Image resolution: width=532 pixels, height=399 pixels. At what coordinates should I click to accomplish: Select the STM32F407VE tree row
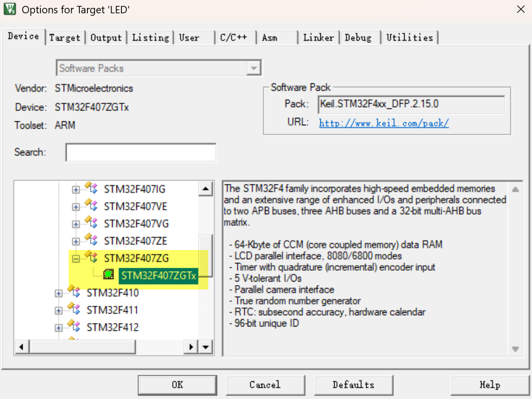[x=135, y=207]
